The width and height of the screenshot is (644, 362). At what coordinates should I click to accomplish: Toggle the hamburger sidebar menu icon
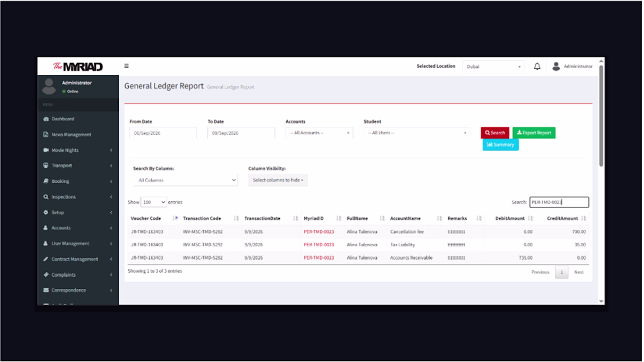coord(126,65)
